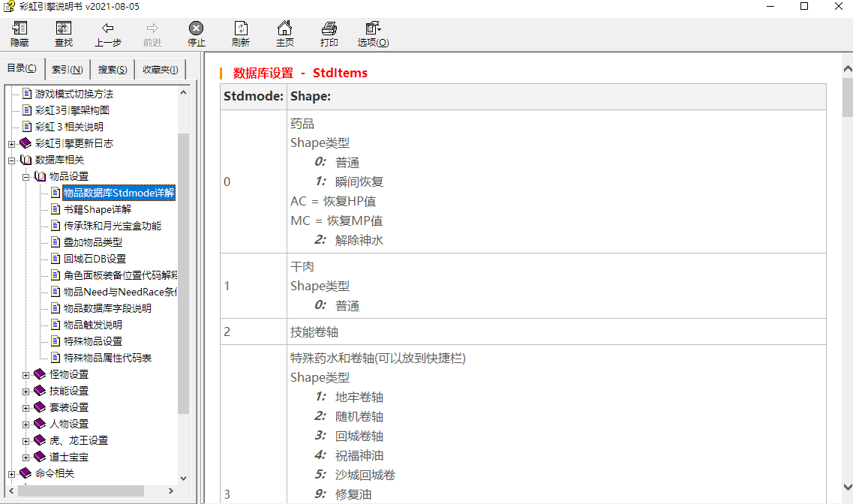The width and height of the screenshot is (853, 504).
Task: Expand the 技能设置 tree node
Action: [x=26, y=391]
